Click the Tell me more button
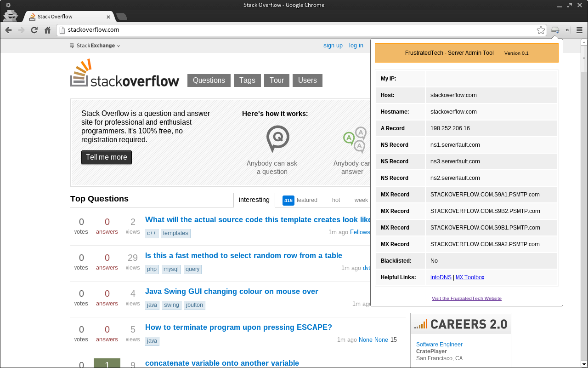Screen dimensions: 588x368 click(x=107, y=157)
